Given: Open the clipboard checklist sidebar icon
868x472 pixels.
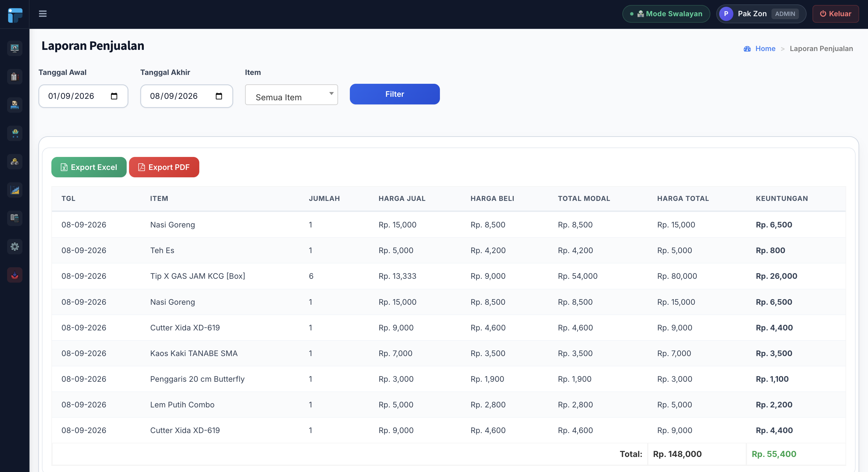Looking at the screenshot, I should click(14, 76).
